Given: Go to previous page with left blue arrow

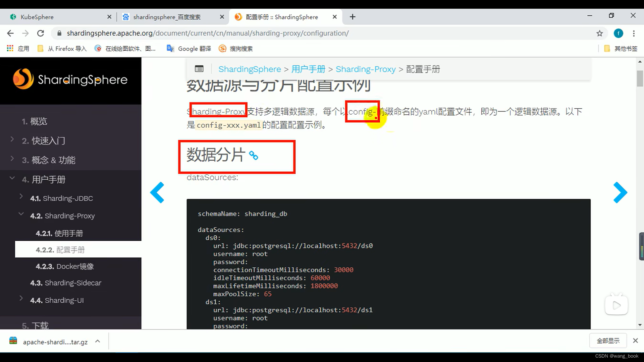Looking at the screenshot, I should [x=157, y=192].
